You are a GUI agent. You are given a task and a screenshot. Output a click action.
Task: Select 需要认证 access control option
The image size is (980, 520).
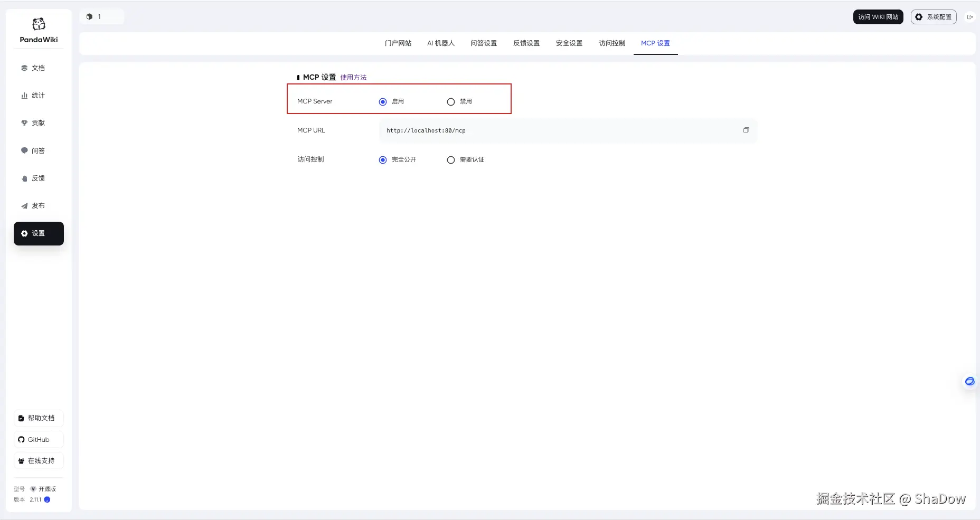tap(451, 160)
